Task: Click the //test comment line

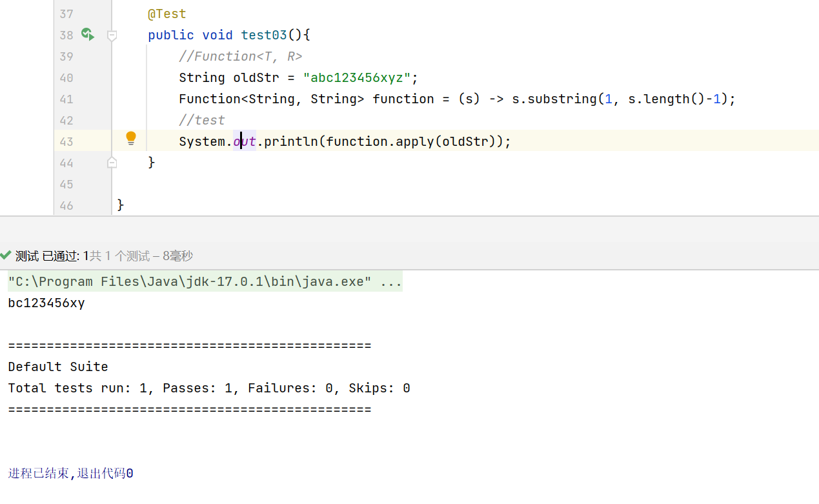Action: coord(202,120)
